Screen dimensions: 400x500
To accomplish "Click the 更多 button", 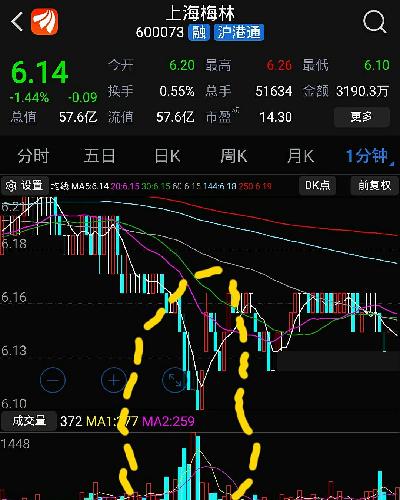I will pos(362,117).
